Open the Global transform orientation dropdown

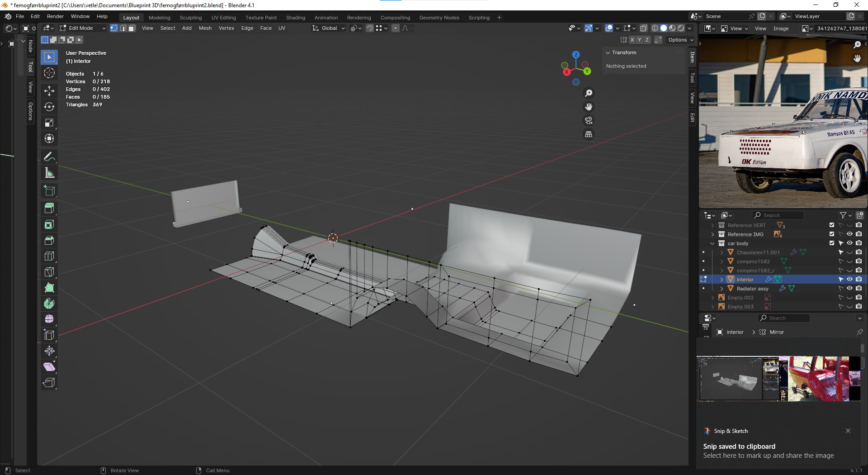point(329,28)
